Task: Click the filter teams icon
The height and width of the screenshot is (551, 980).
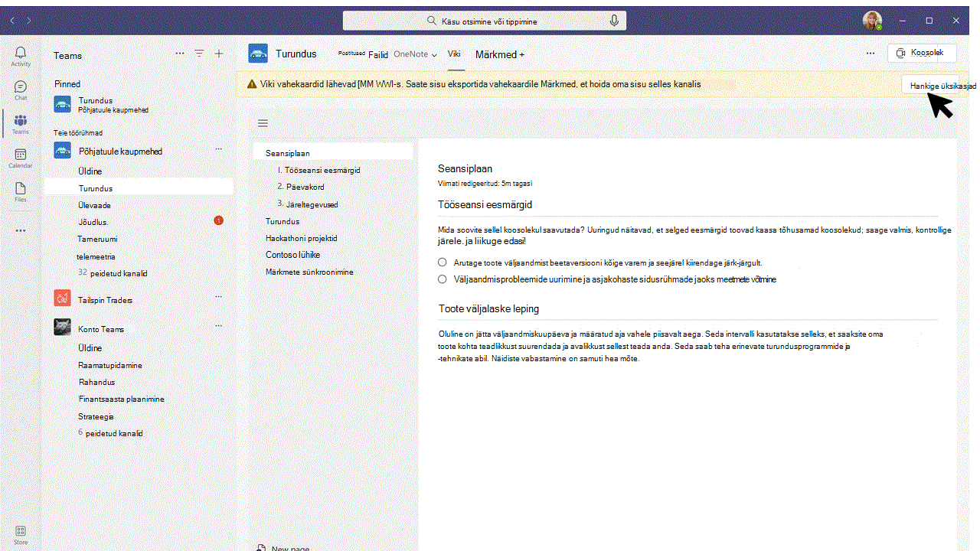Action: point(199,54)
